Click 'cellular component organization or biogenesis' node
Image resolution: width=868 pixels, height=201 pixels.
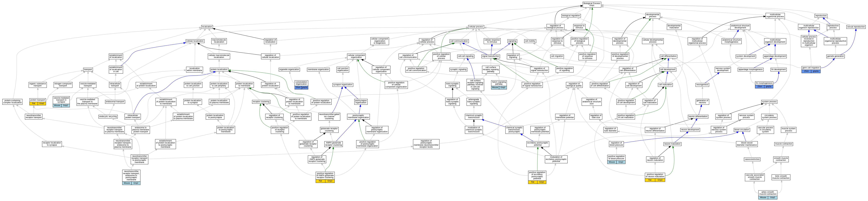(379, 41)
